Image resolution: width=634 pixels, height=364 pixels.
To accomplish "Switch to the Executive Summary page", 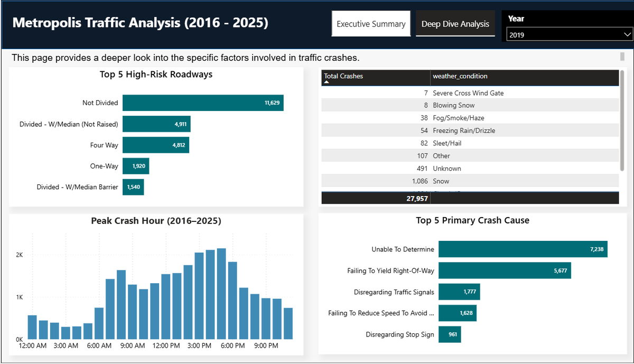I will [x=371, y=23].
